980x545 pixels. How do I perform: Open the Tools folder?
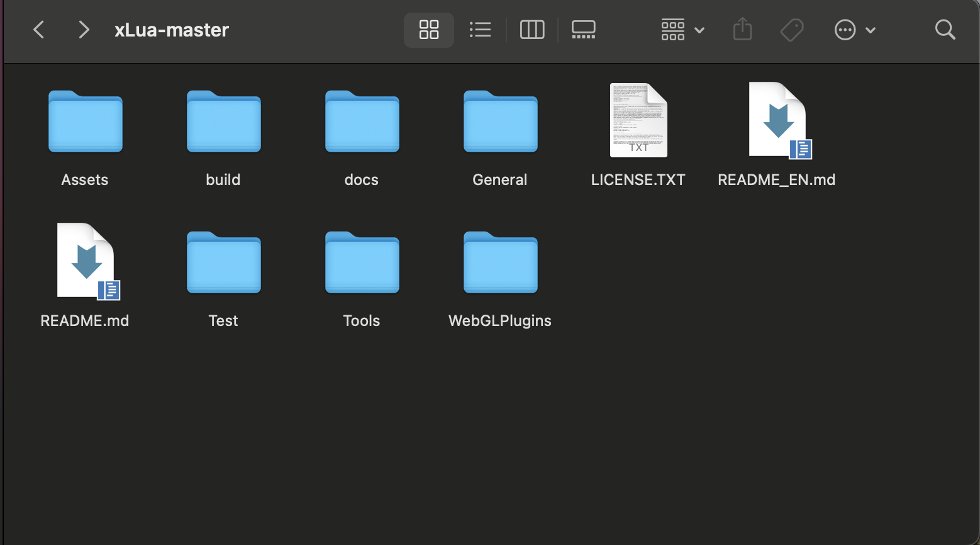click(362, 263)
